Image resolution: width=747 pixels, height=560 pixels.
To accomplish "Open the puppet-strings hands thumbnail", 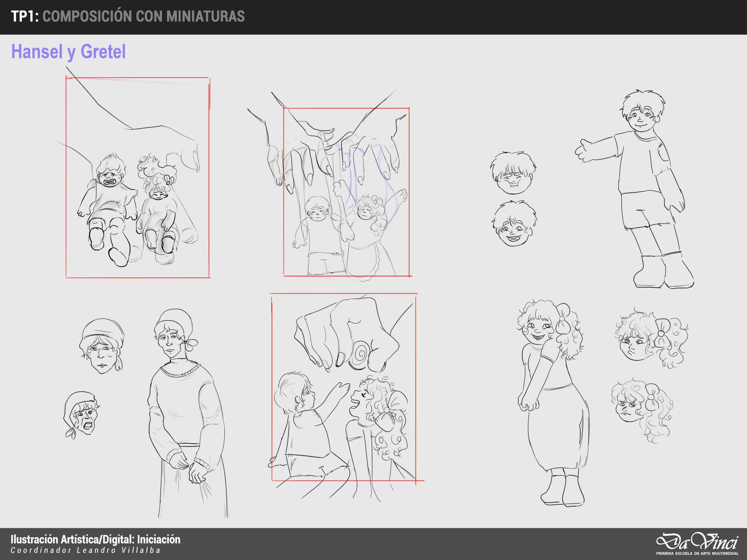I will (x=346, y=192).
